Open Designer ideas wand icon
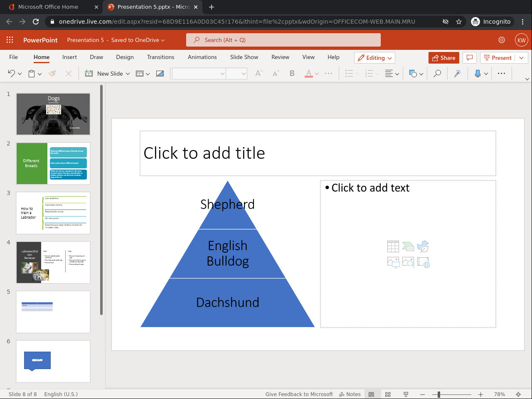 [x=457, y=74]
